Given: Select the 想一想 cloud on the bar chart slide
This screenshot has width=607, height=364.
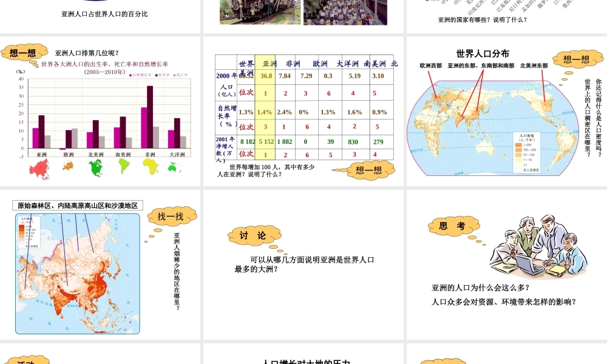Looking at the screenshot, I should point(23,53).
